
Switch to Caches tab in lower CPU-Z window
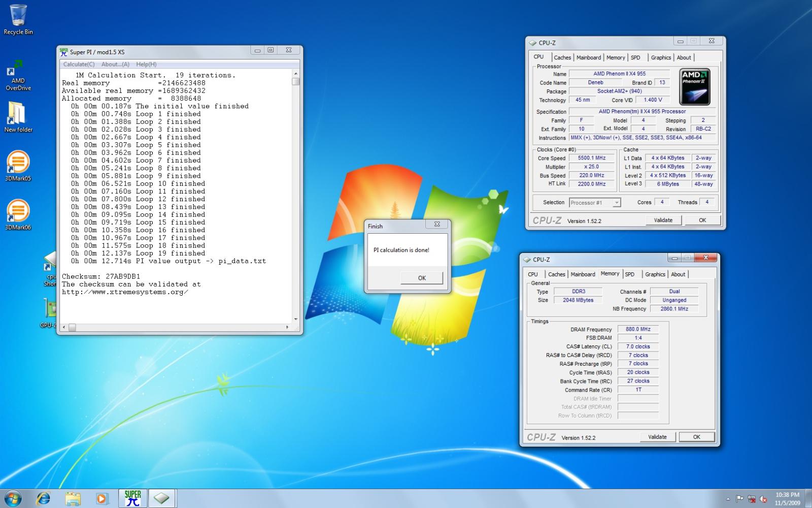pyautogui.click(x=557, y=274)
